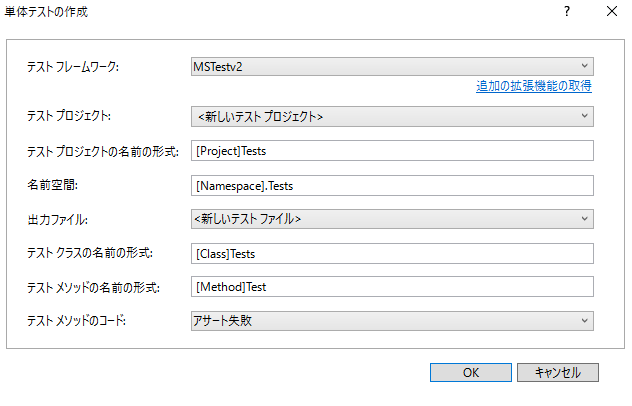Expand the テスト プロジェクト combo box
The height and width of the screenshot is (406, 632).
pyautogui.click(x=392, y=117)
